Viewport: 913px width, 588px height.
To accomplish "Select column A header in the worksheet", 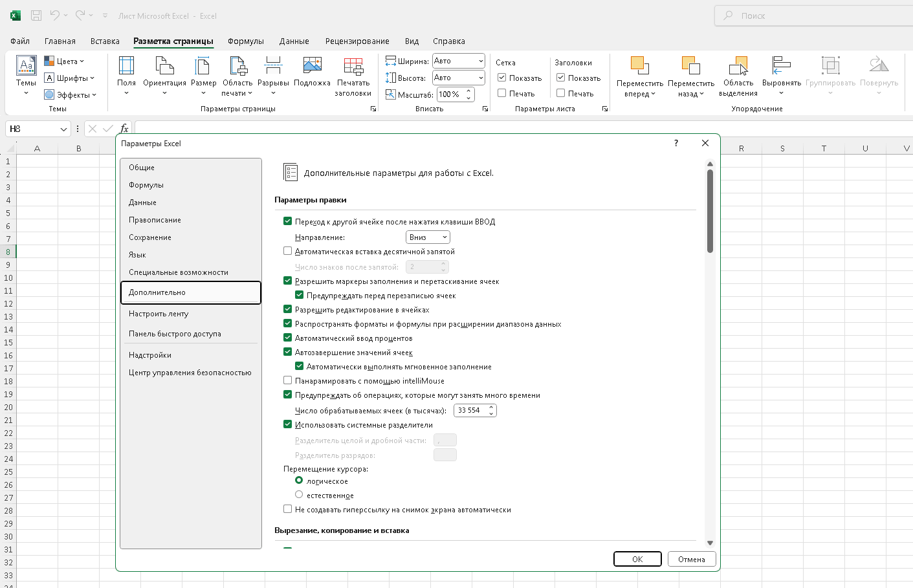I will click(x=37, y=148).
